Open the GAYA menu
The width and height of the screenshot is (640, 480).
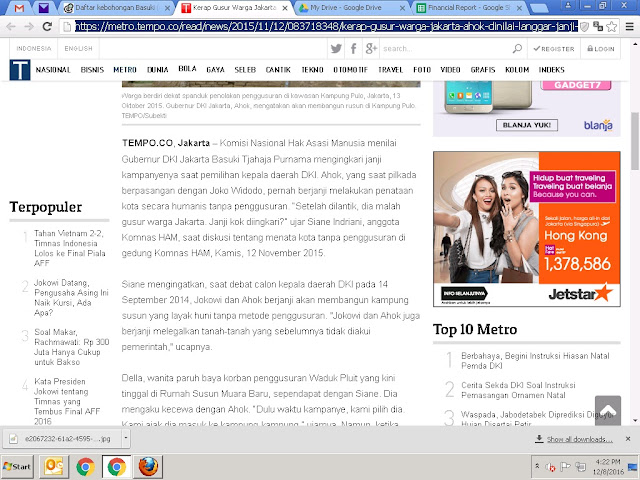point(216,70)
